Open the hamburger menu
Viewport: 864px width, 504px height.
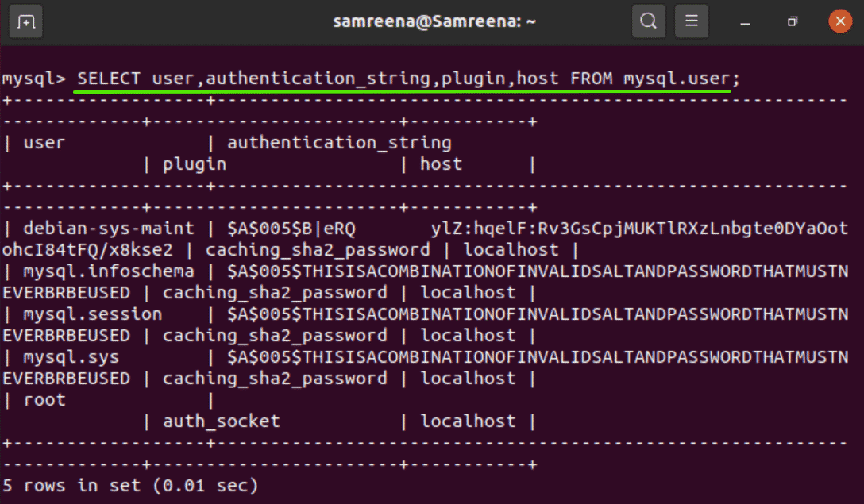coord(692,21)
